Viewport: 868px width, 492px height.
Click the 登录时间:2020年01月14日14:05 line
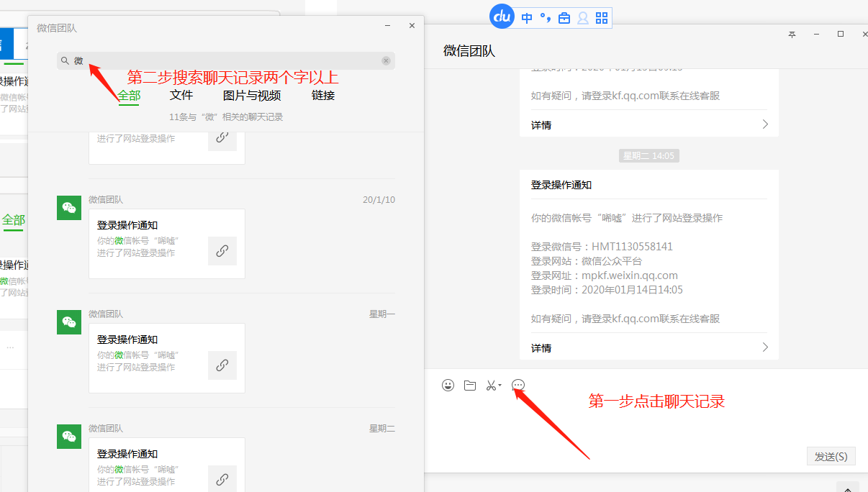click(x=607, y=290)
